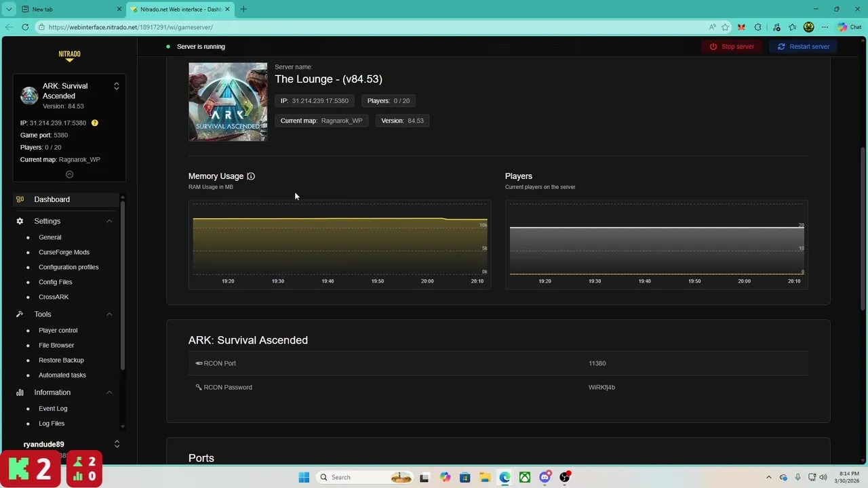Close the Nitrado.net browser tab
The image size is (868, 488).
pos(227,9)
